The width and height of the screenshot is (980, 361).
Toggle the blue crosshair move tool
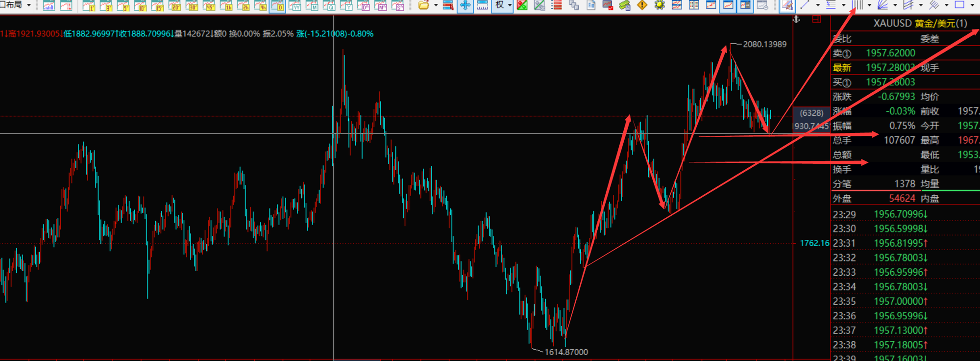tap(465, 5)
